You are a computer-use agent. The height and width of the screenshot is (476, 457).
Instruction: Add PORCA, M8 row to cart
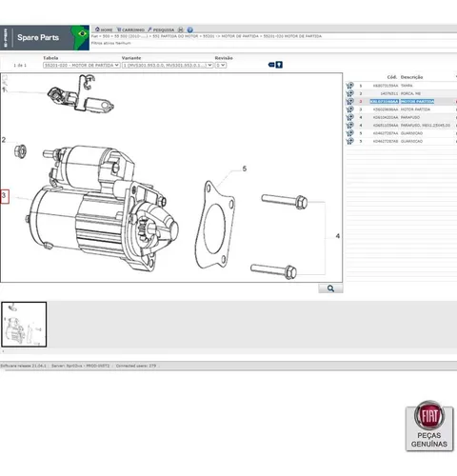coord(349,93)
